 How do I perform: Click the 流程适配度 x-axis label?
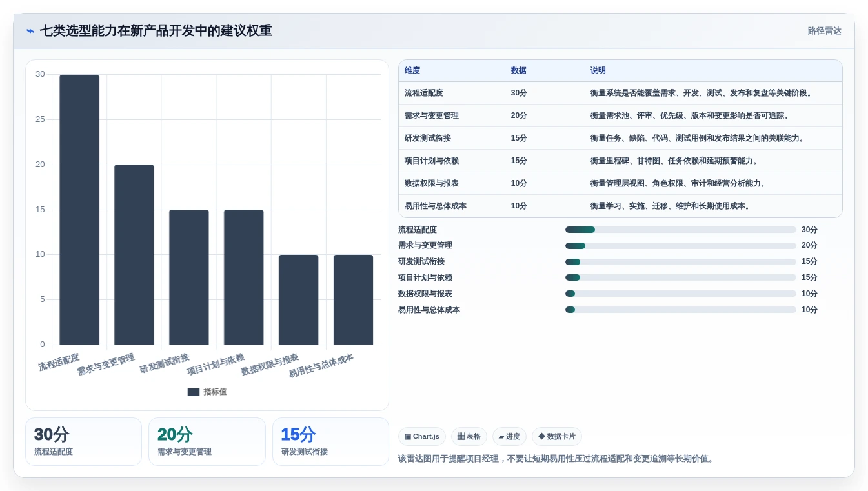[59, 362]
